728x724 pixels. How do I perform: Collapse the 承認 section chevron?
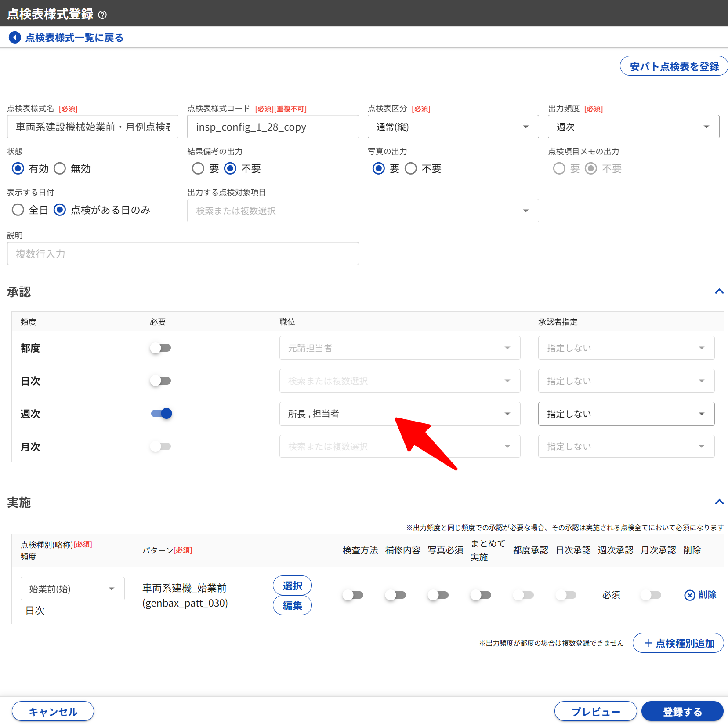(x=719, y=291)
